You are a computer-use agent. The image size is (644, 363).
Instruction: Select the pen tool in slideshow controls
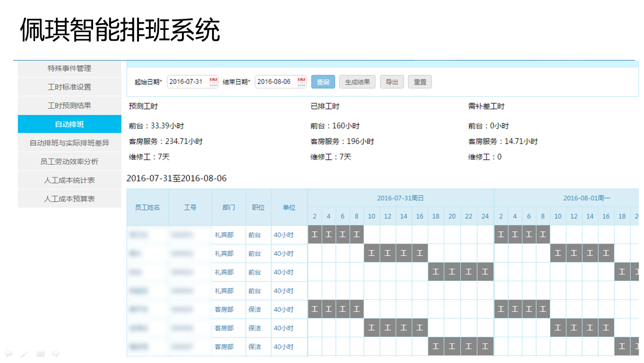pyautogui.click(x=24, y=353)
